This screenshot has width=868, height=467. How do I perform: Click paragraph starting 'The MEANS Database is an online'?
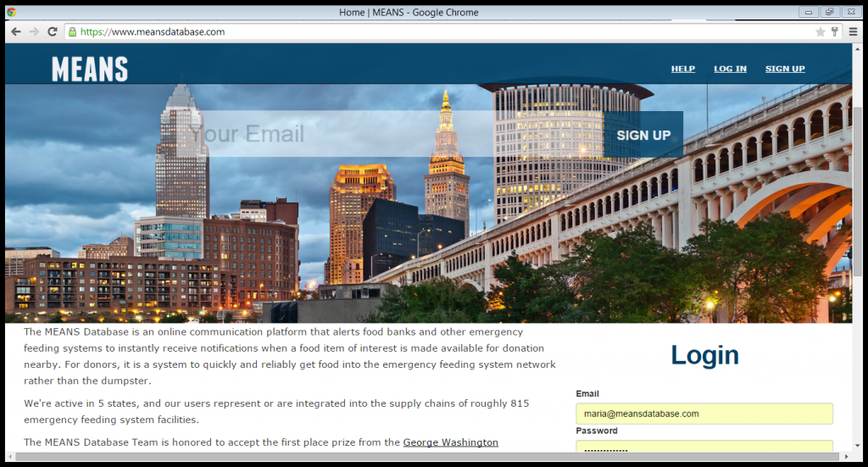coord(290,356)
